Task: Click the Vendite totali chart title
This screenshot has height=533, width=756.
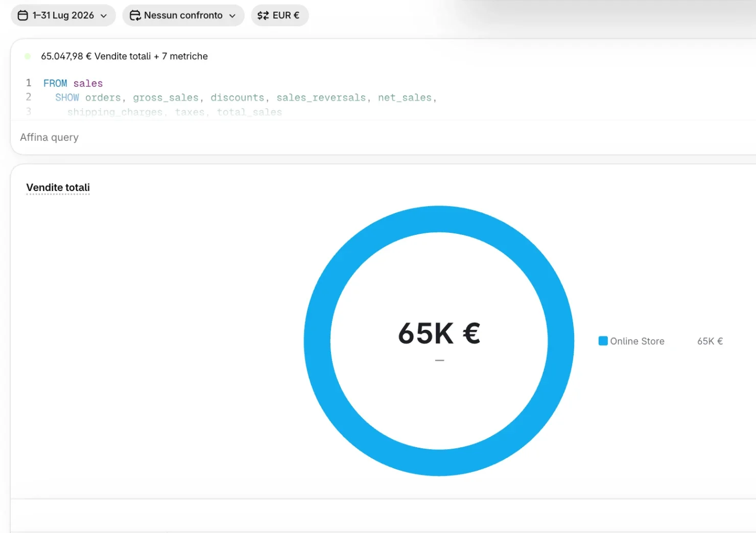Action: [58, 187]
